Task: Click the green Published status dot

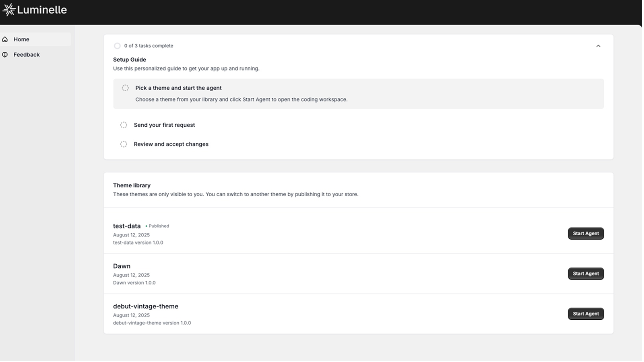Action: [x=146, y=226]
